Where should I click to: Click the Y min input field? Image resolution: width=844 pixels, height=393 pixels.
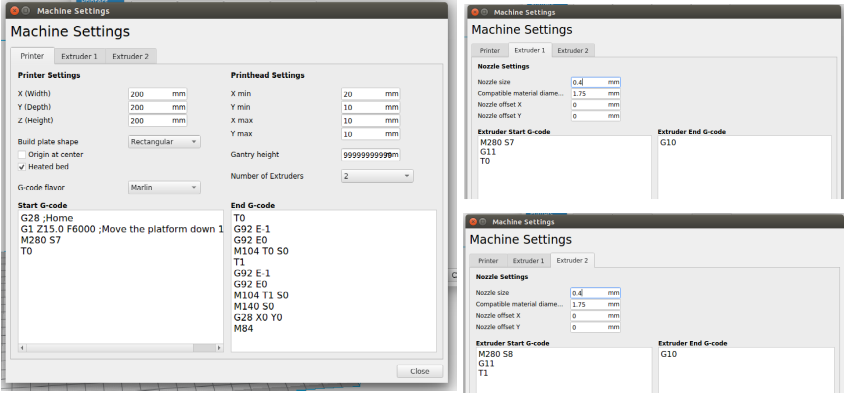click(x=370, y=107)
